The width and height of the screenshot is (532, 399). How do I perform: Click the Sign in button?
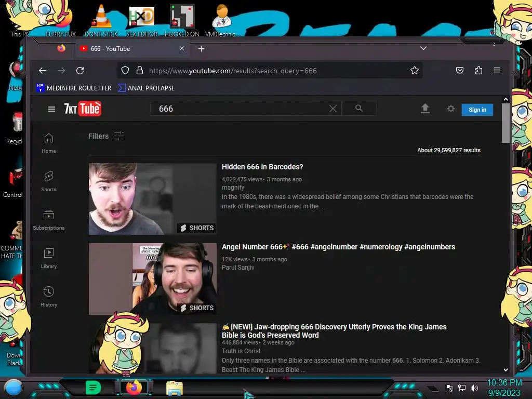[477, 110]
